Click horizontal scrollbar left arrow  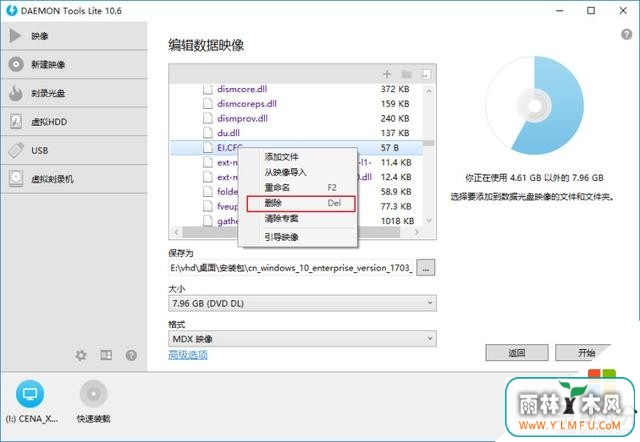click(x=176, y=232)
